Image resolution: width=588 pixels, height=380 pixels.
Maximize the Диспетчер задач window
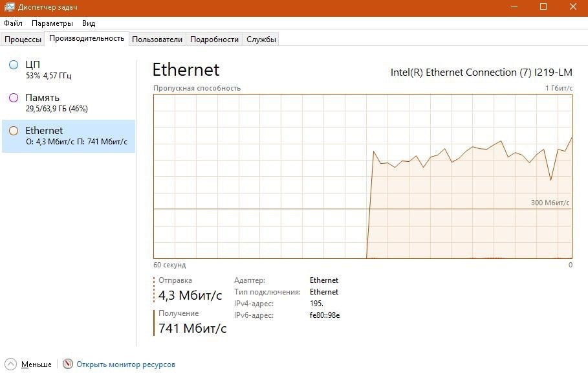(543, 7)
